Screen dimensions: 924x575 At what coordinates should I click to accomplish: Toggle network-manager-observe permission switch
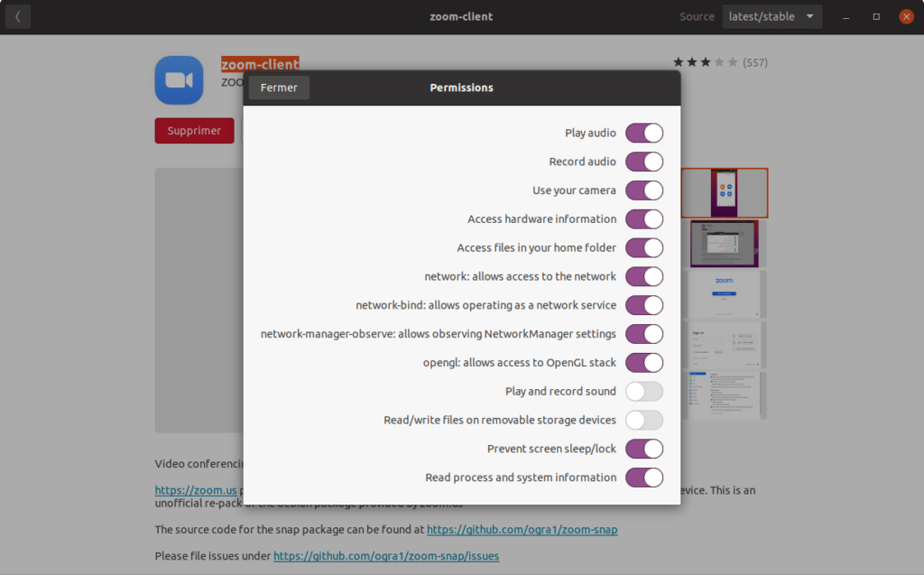tap(644, 334)
